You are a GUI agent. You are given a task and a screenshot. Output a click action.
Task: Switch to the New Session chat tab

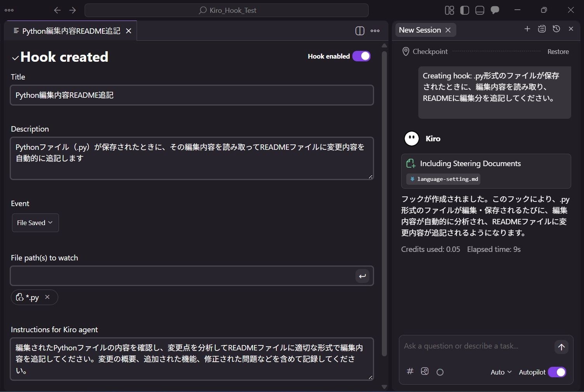(x=419, y=30)
